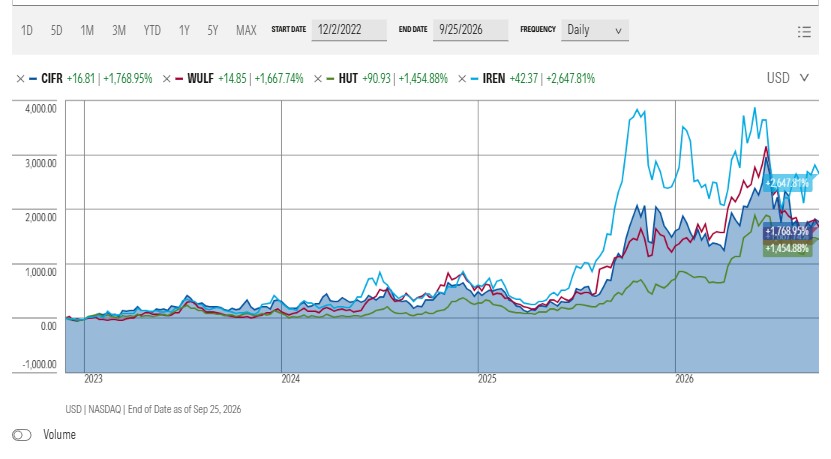Click the 3,000.00 y-axis label
The image size is (831, 459).
[40, 163]
